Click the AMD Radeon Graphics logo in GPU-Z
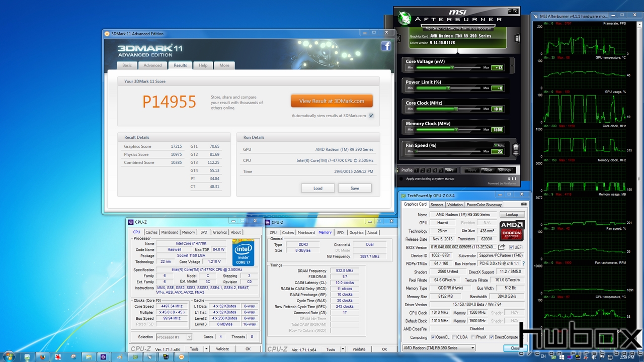Viewport: 644px width, 362px height. click(512, 230)
